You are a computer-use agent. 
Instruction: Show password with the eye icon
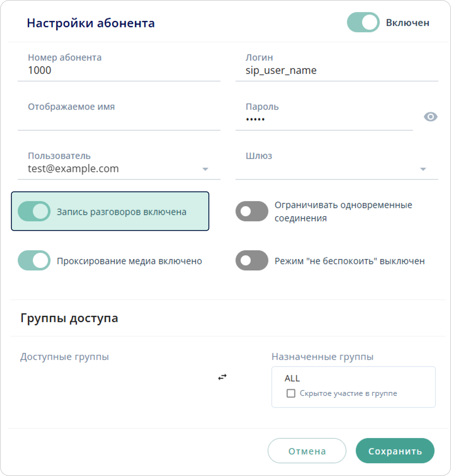pos(430,117)
